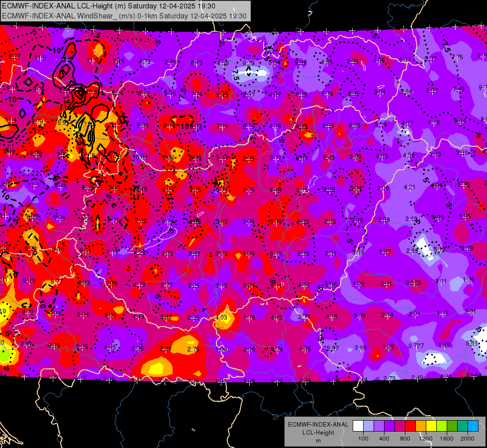Click the grid value 3.66
The width and height of the screenshot is (487, 448).
(x=361, y=347)
